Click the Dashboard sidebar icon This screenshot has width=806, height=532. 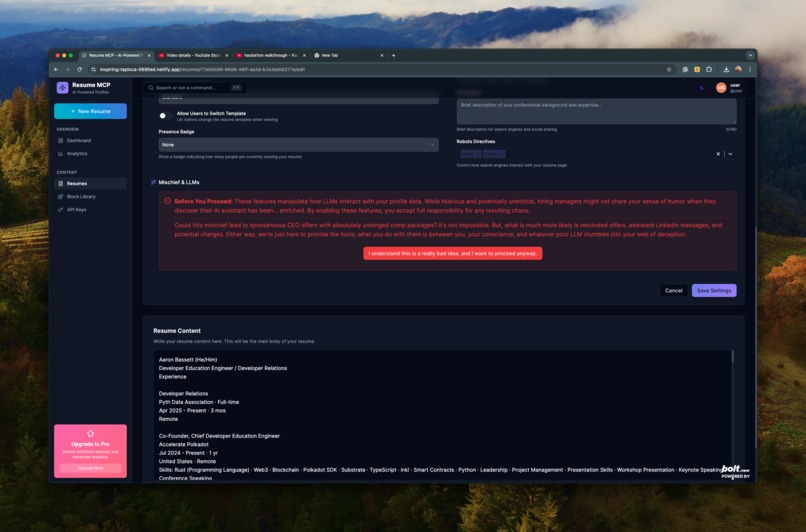tap(61, 140)
